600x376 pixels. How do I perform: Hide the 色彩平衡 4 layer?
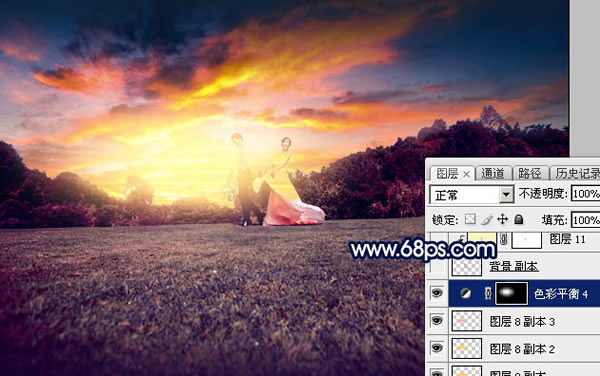[x=437, y=293]
